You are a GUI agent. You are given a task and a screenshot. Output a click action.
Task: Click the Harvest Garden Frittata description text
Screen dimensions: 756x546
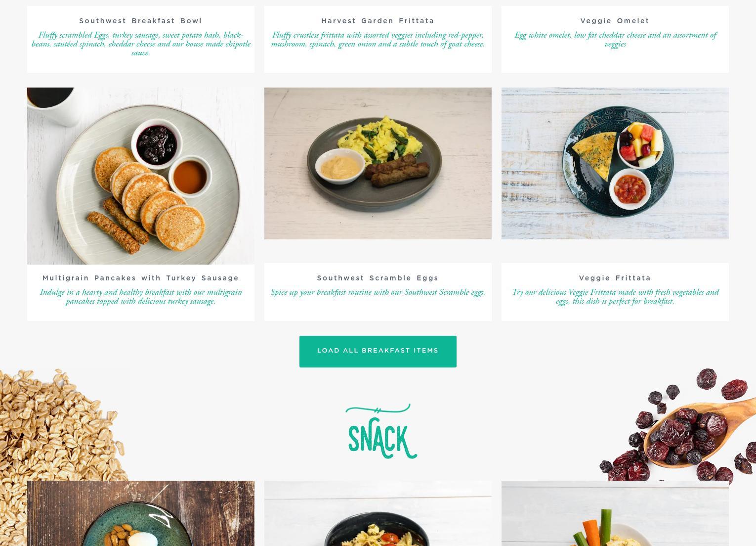[x=378, y=40]
